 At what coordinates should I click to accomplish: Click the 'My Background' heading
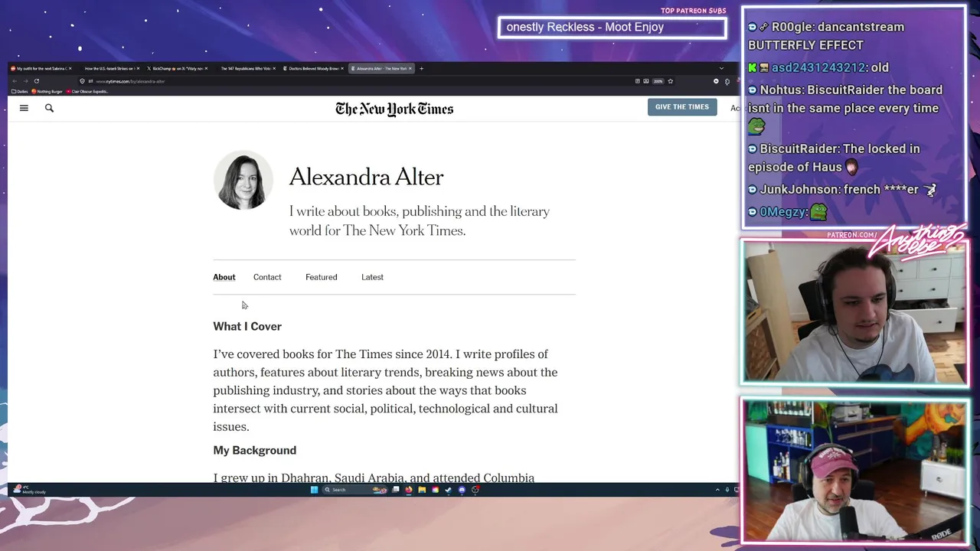point(254,450)
